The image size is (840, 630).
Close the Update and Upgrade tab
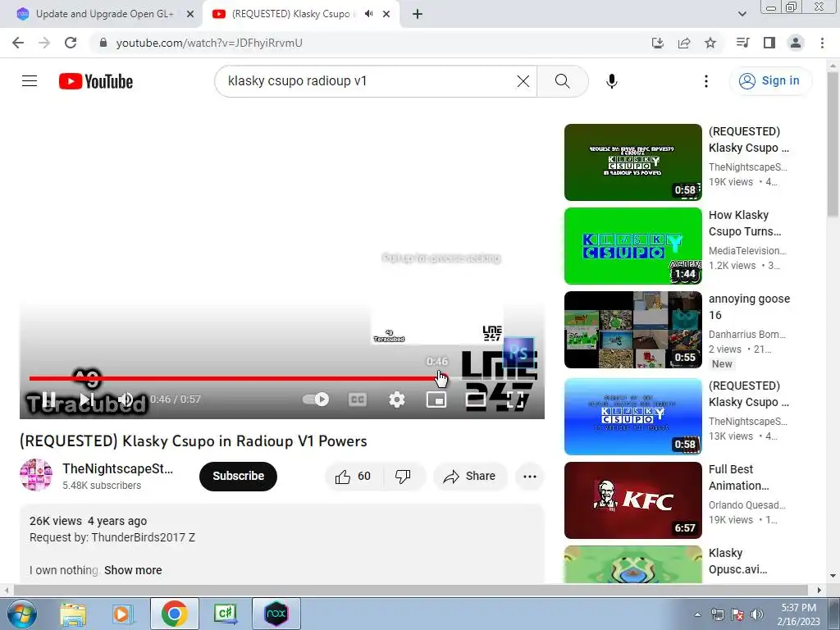point(190,15)
